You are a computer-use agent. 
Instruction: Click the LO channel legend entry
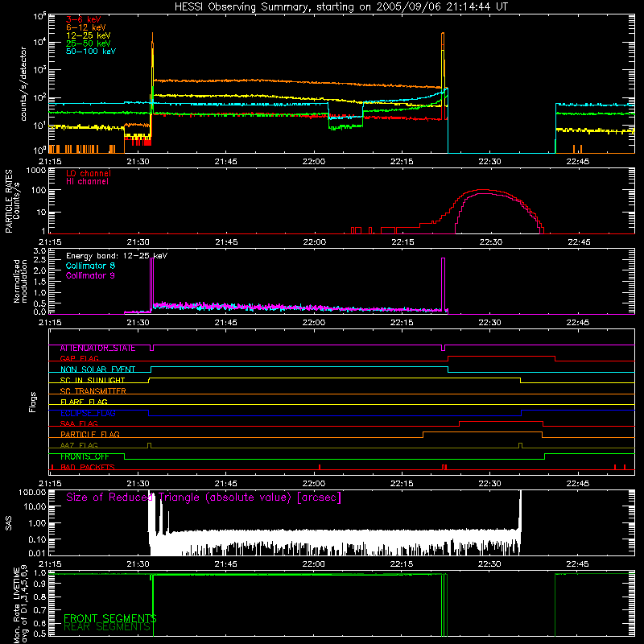pos(89,173)
